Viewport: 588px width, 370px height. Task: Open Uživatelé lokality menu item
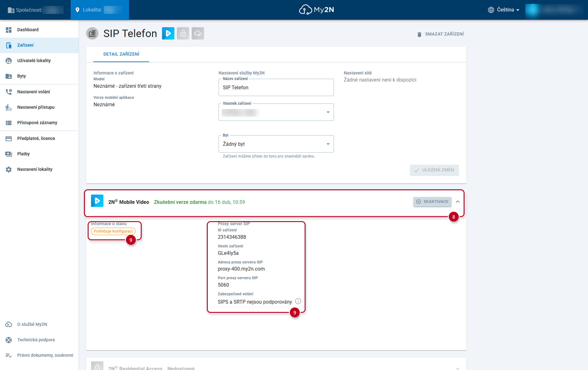click(39, 61)
